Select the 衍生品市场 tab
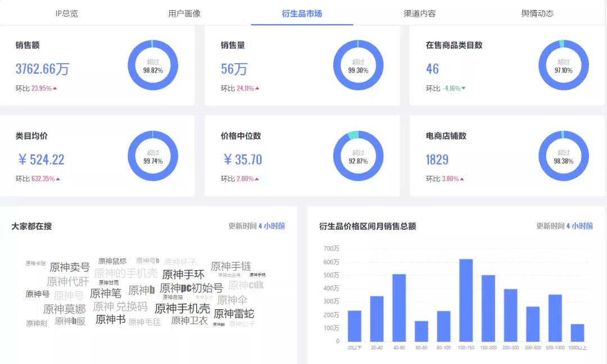 302,13
